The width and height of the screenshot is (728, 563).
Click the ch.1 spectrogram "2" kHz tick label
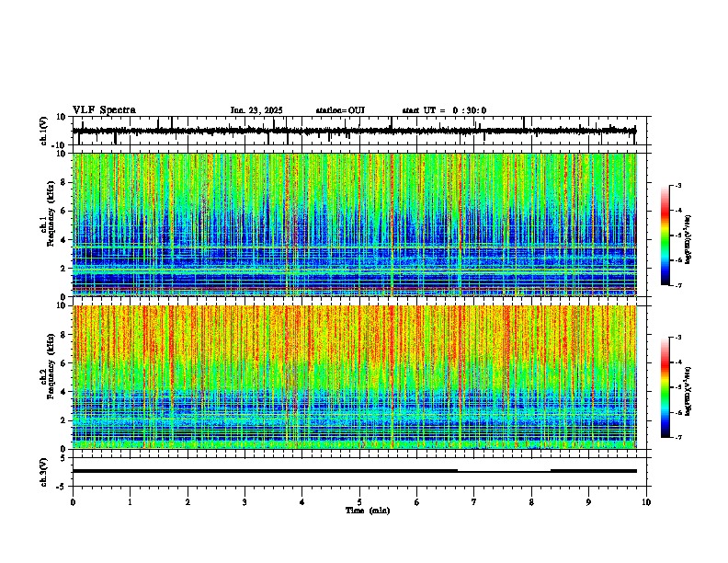[x=64, y=269]
